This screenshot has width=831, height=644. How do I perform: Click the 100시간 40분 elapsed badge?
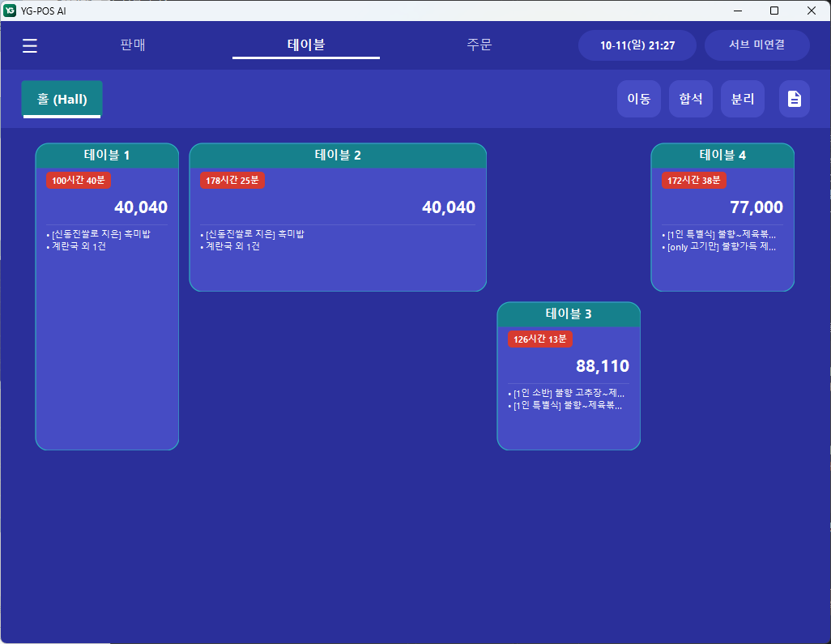coord(79,180)
